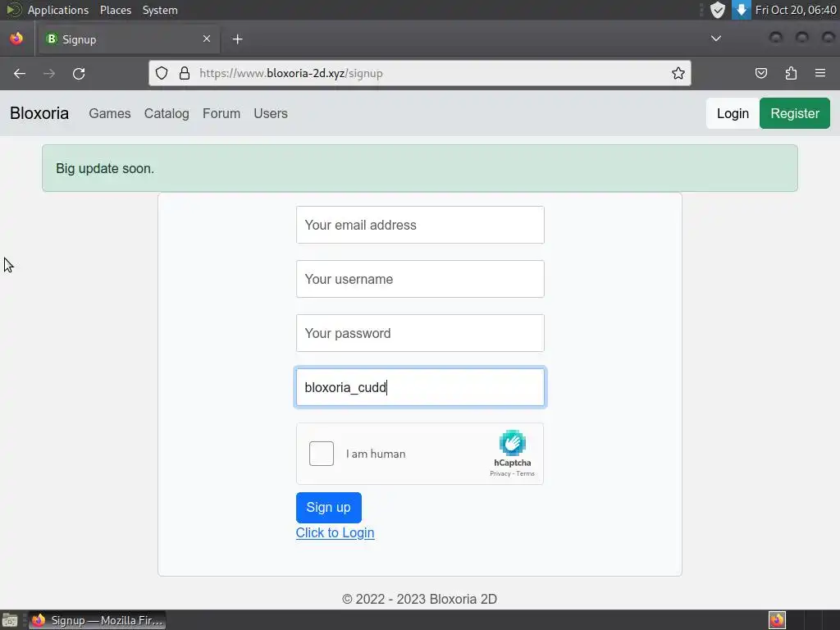This screenshot has height=630, width=840.
Task: Focus the password field
Action: pyautogui.click(x=420, y=333)
